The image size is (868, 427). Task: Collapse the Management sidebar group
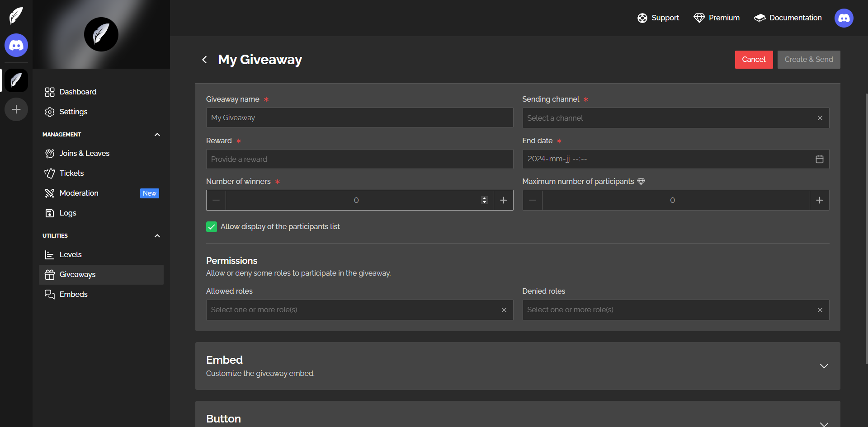(157, 135)
